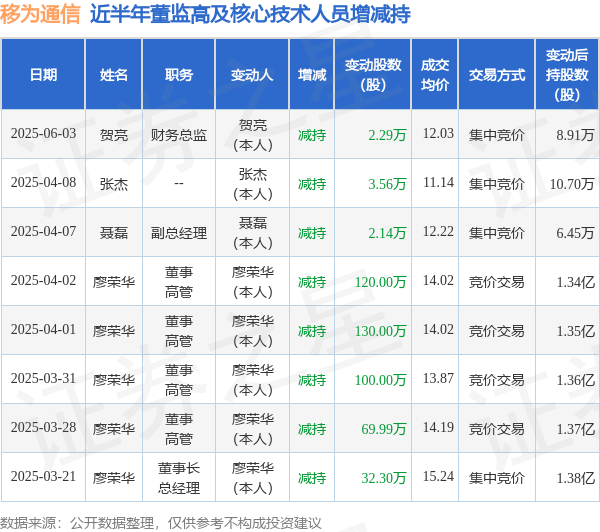Click the average price 11.14
Image resolution: width=600 pixels, height=532 pixels.
438,183
